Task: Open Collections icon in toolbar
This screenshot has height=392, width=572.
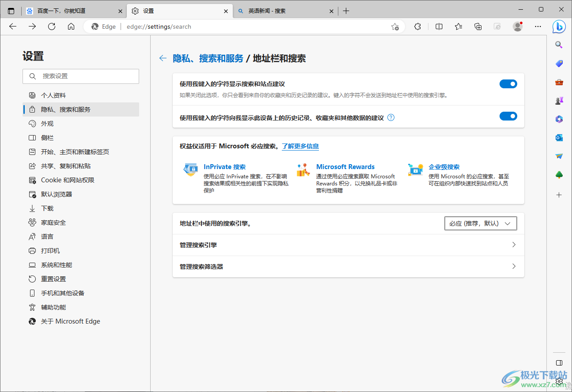Action: pyautogui.click(x=478, y=26)
